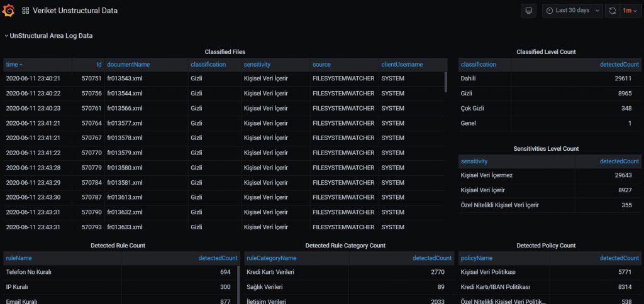Select document fr013566.xml cell
The width and height of the screenshot is (644, 304).
point(125,108)
